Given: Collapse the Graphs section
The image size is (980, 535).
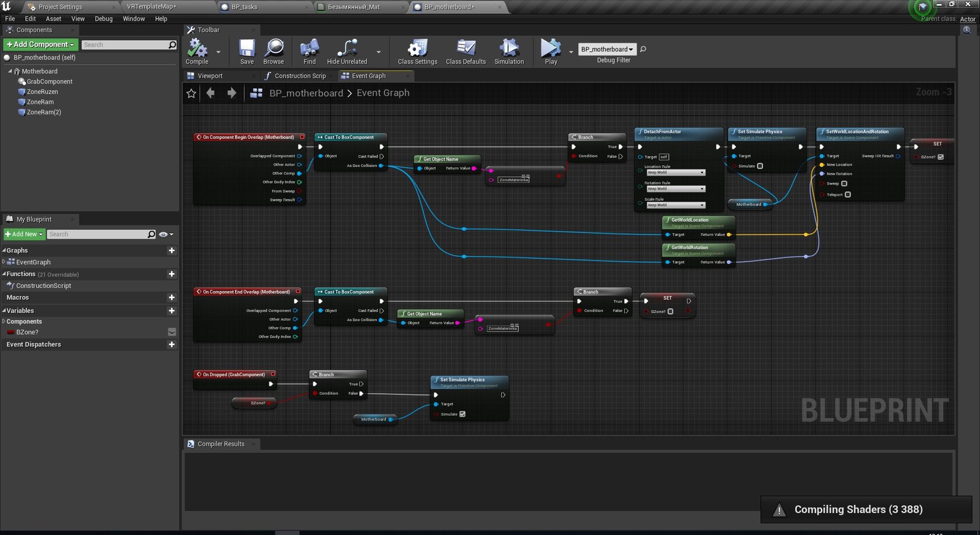Looking at the screenshot, I should tap(4, 250).
